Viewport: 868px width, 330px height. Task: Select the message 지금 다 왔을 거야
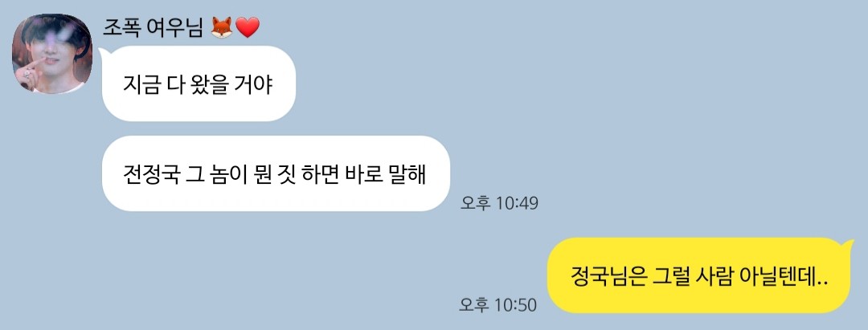pos(199,84)
